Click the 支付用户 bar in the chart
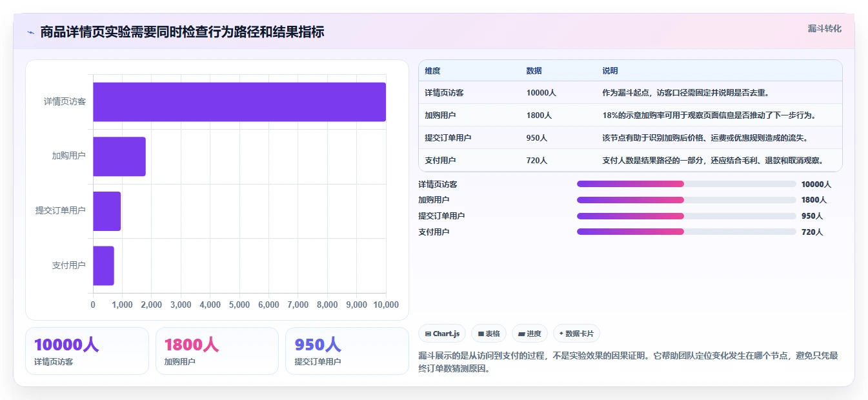 click(x=103, y=265)
